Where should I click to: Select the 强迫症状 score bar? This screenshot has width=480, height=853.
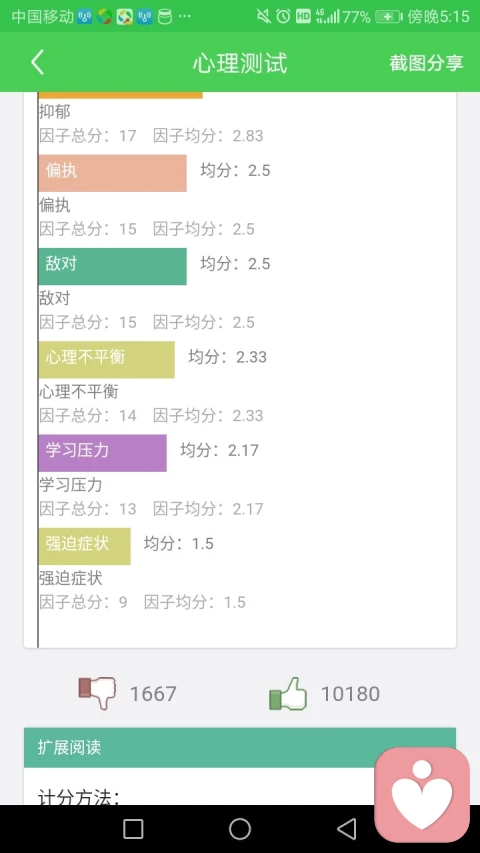click(85, 546)
